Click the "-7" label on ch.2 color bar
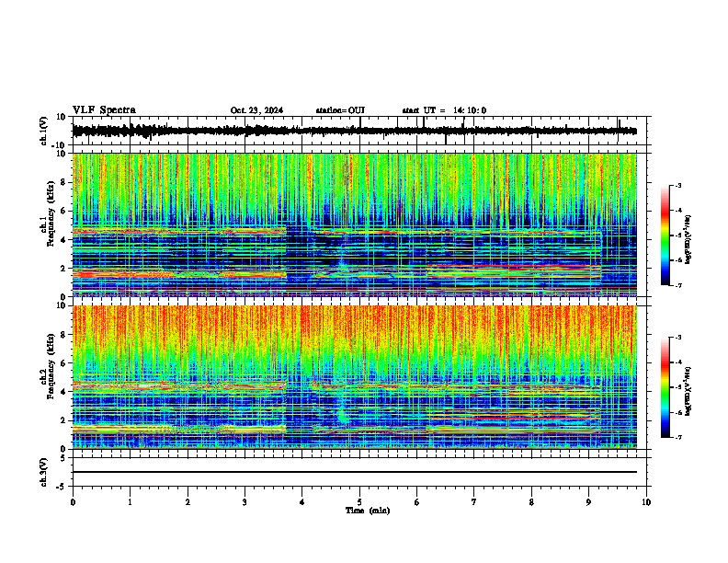Viewport: 728px width, 563px height. point(677,438)
